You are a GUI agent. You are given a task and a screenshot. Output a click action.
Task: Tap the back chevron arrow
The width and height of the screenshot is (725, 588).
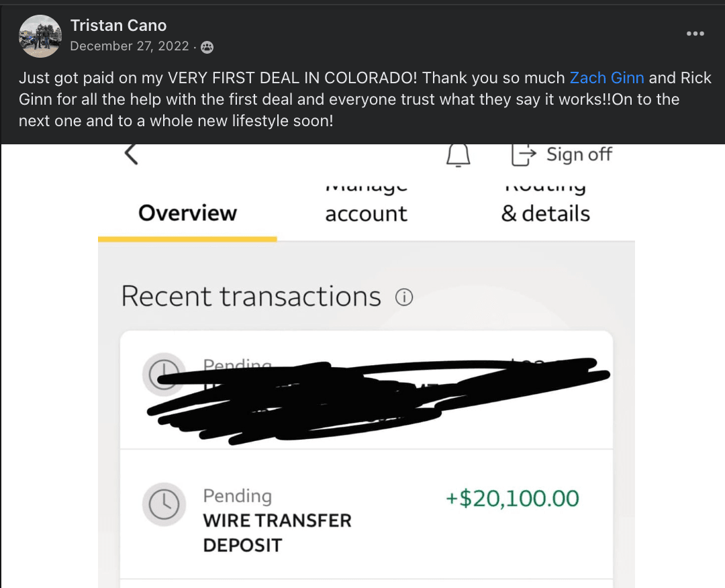(x=132, y=154)
